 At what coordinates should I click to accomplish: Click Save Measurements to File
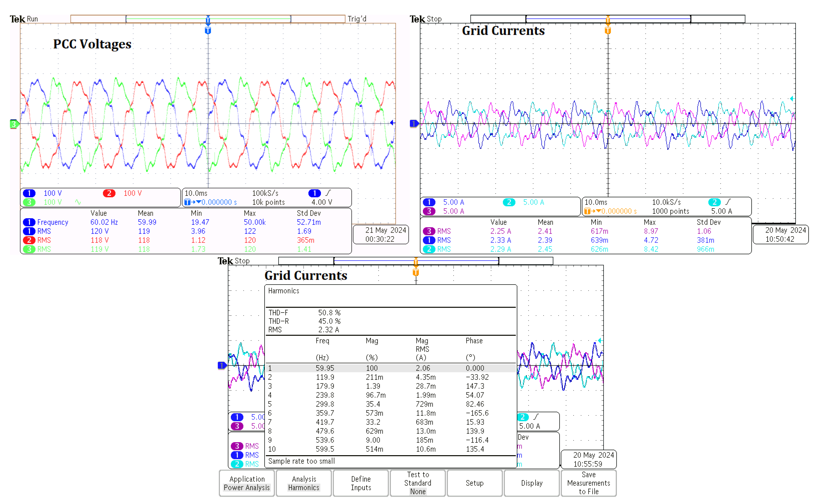pyautogui.click(x=588, y=483)
